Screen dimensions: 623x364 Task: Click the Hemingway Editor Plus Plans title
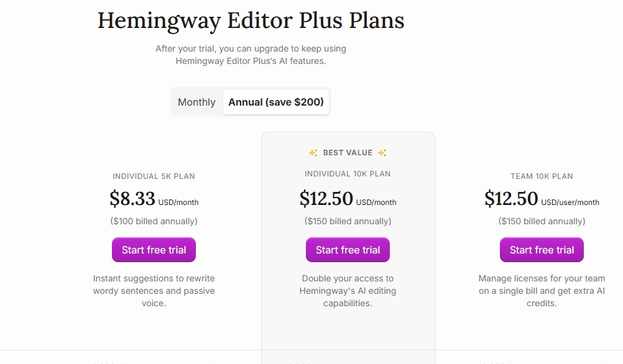point(250,20)
